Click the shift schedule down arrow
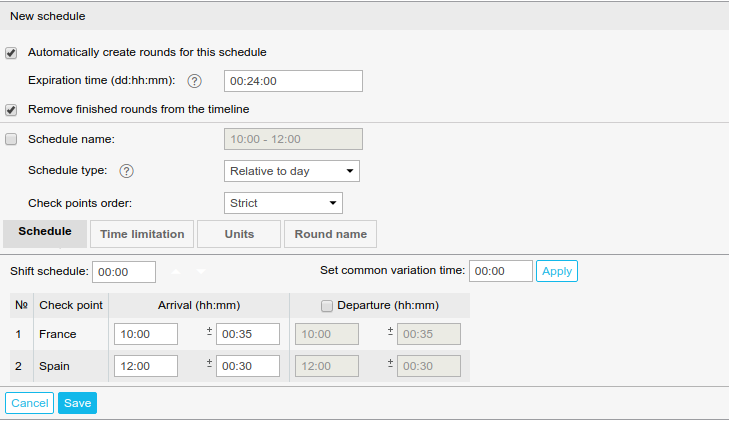 (x=201, y=271)
